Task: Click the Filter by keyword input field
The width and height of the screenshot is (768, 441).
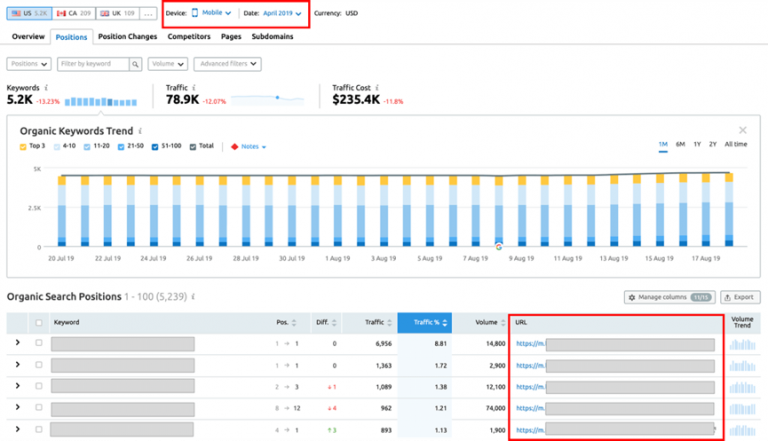Action: 90,64
